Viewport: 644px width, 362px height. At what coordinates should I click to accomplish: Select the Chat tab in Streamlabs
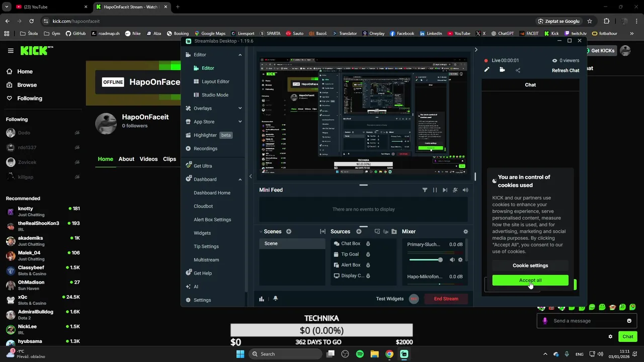[x=530, y=85]
